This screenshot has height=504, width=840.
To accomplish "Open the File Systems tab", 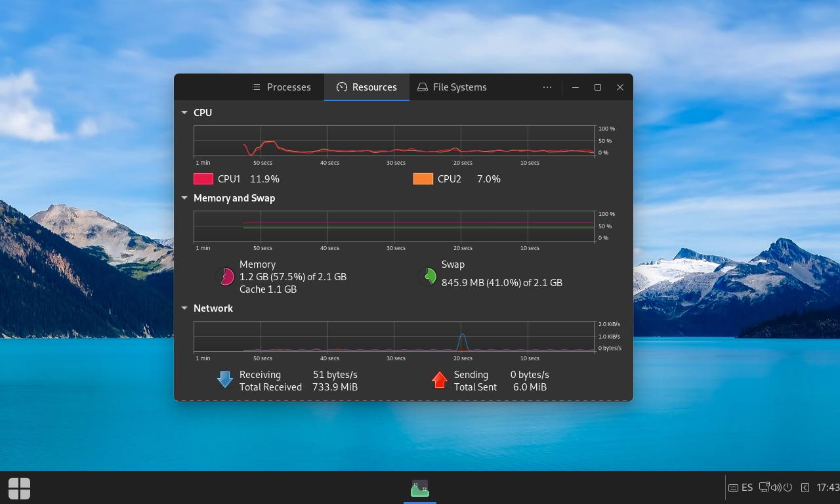I will tap(452, 87).
